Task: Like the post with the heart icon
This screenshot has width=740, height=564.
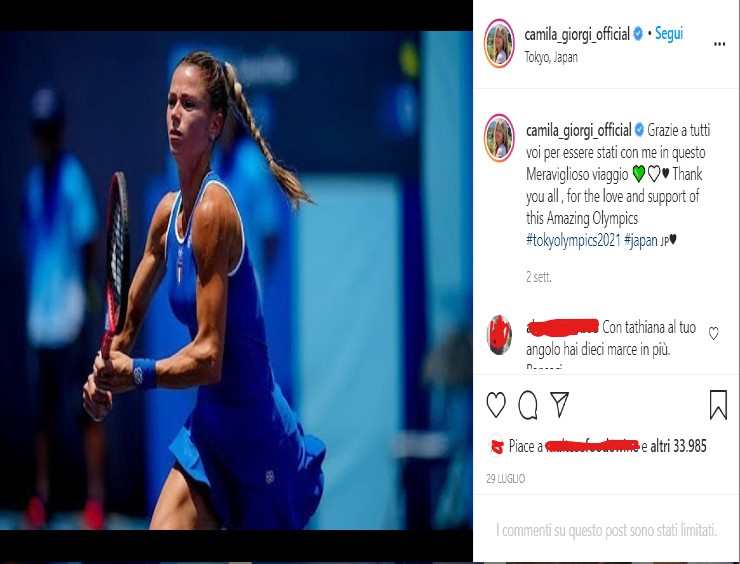Action: 496,405
